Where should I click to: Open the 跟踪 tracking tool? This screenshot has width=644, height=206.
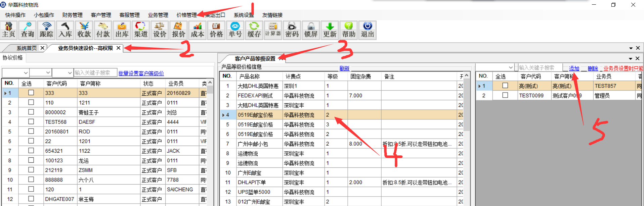click(46, 30)
